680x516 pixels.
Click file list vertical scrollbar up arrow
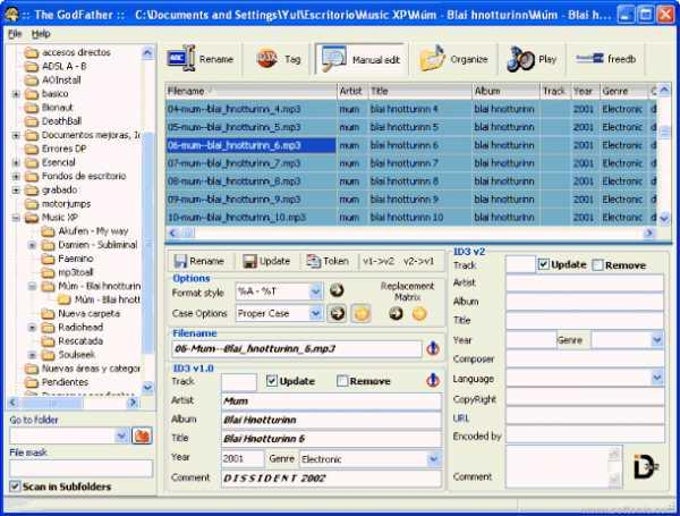pos(664,90)
